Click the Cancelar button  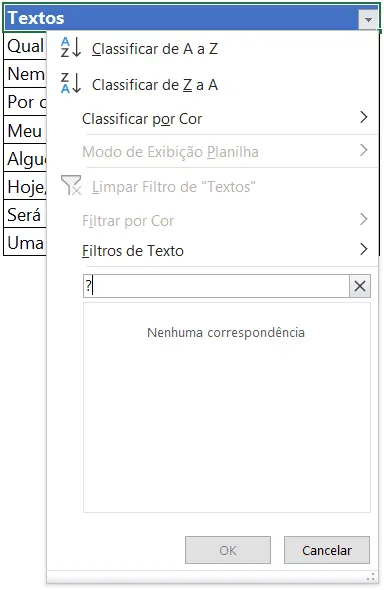click(x=327, y=550)
